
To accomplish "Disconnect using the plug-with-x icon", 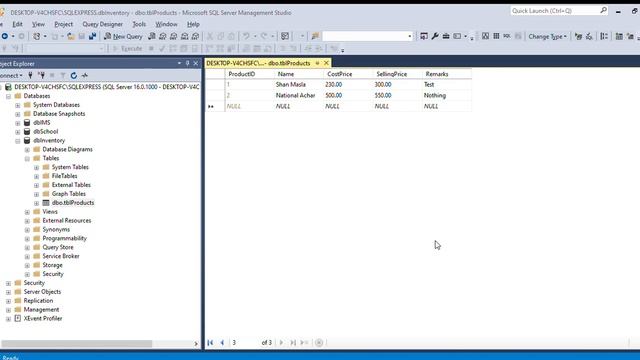I will pos(41,76).
